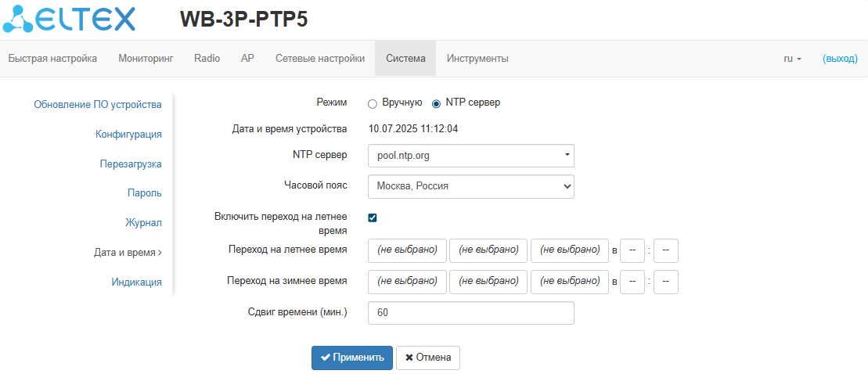Switch to Сетевые настройки tab
This screenshot has width=868, height=374.
[x=320, y=59]
